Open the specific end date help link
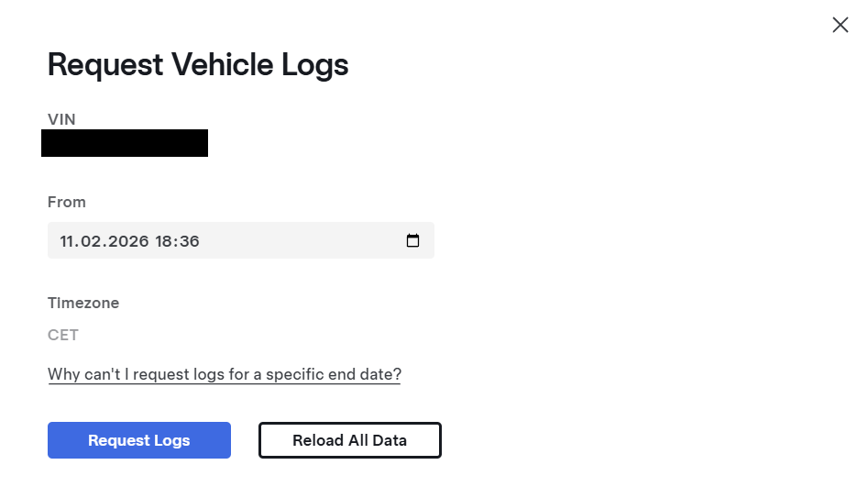Screen dimensions: 868x498 (225, 374)
